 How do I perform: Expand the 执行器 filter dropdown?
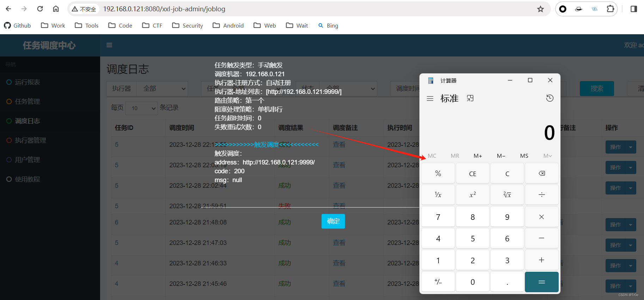pyautogui.click(x=162, y=89)
